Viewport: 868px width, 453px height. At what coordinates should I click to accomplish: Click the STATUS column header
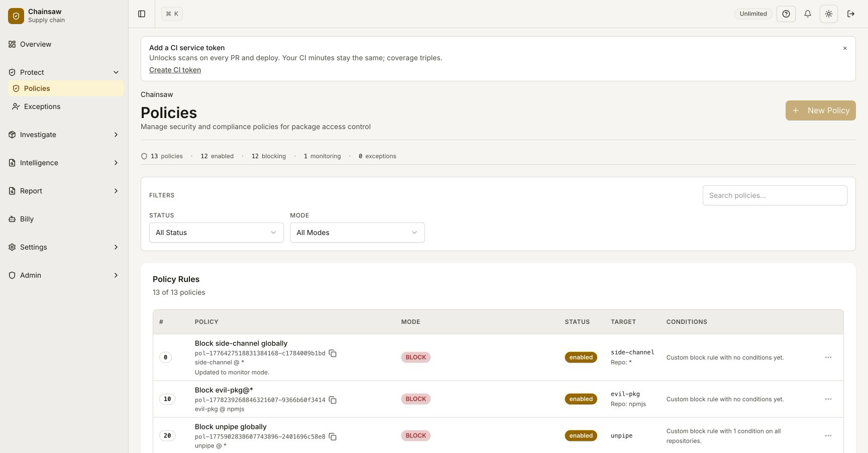[577, 322]
